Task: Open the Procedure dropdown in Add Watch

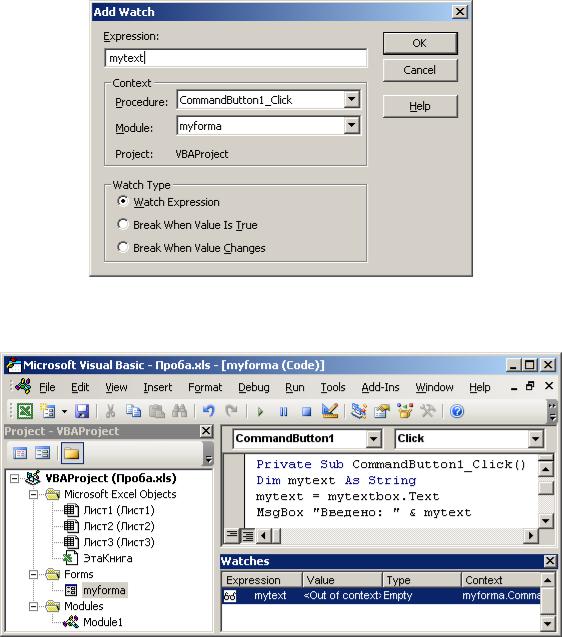Action: pyautogui.click(x=352, y=99)
